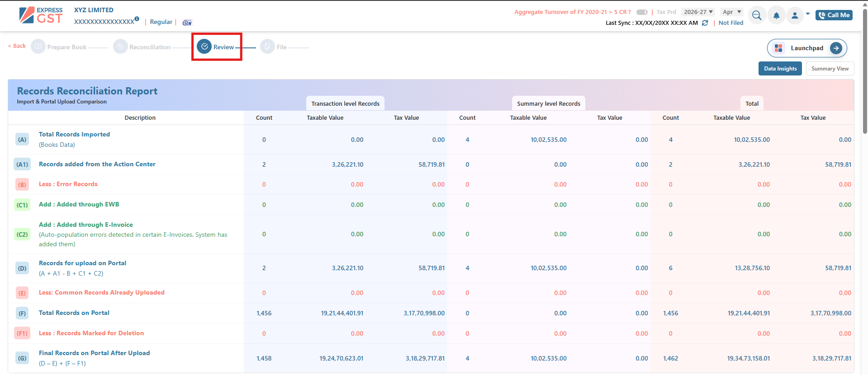Switch to Summary View
868x375 pixels.
click(830, 69)
